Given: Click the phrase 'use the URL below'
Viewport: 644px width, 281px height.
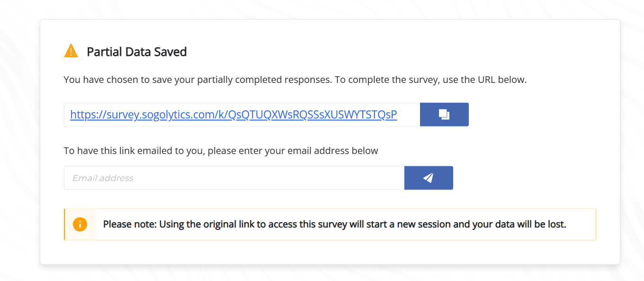Looking at the screenshot, I should click(484, 80).
